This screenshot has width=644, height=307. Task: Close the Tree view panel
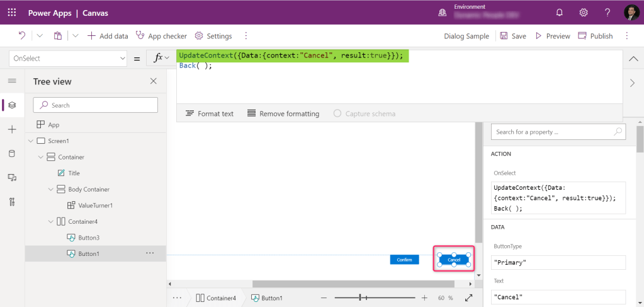point(153,81)
